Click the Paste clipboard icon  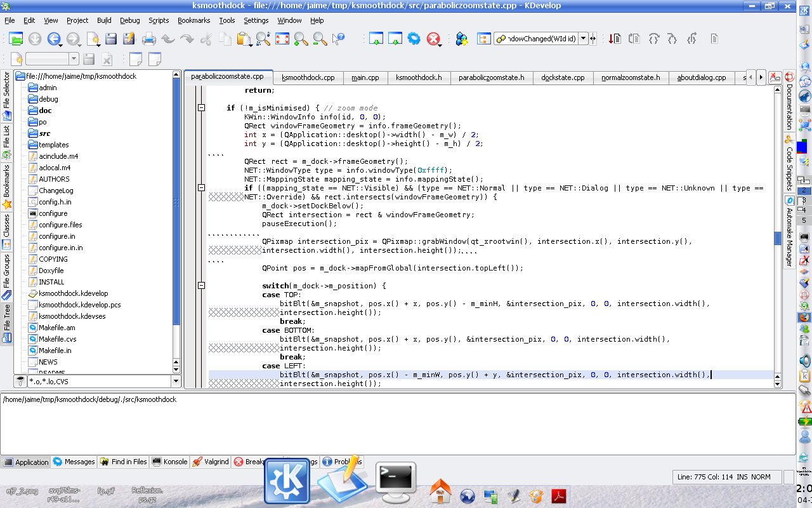pyautogui.click(x=244, y=39)
